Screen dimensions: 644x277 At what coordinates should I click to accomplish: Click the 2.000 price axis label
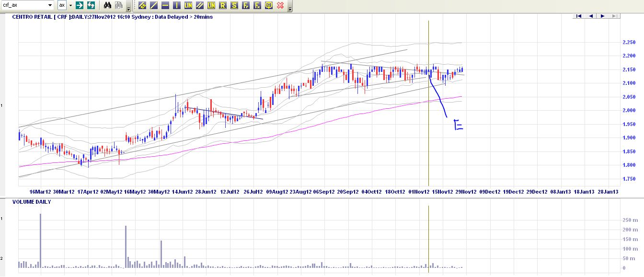628,110
